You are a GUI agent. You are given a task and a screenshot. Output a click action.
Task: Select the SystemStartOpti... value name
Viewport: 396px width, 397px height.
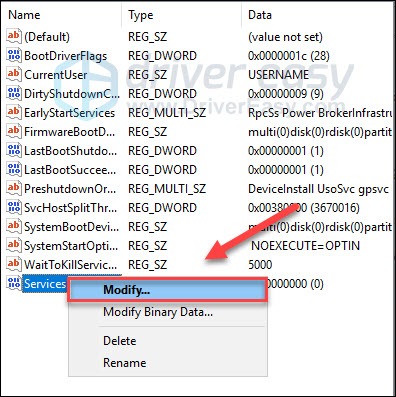pyautogui.click(x=71, y=246)
